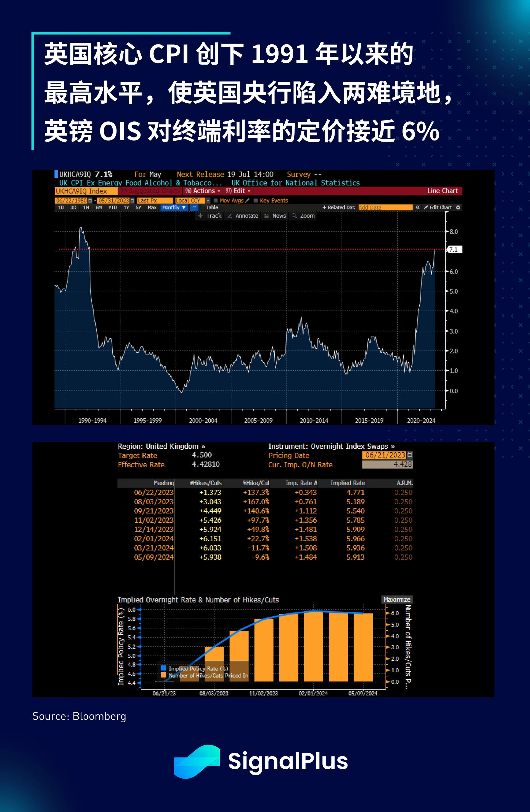Click the line chart type icon

pos(194,208)
